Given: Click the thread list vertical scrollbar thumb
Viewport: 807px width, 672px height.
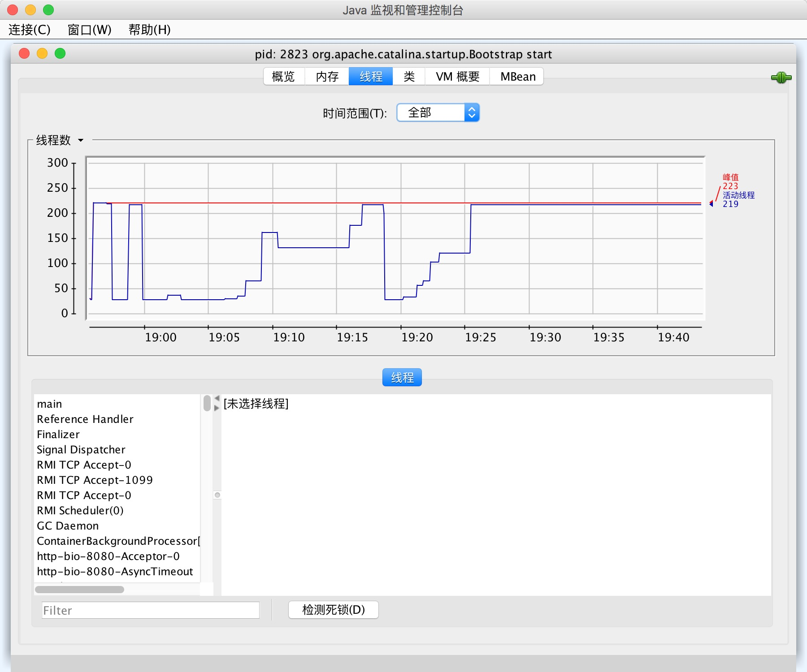Looking at the screenshot, I should click(207, 403).
